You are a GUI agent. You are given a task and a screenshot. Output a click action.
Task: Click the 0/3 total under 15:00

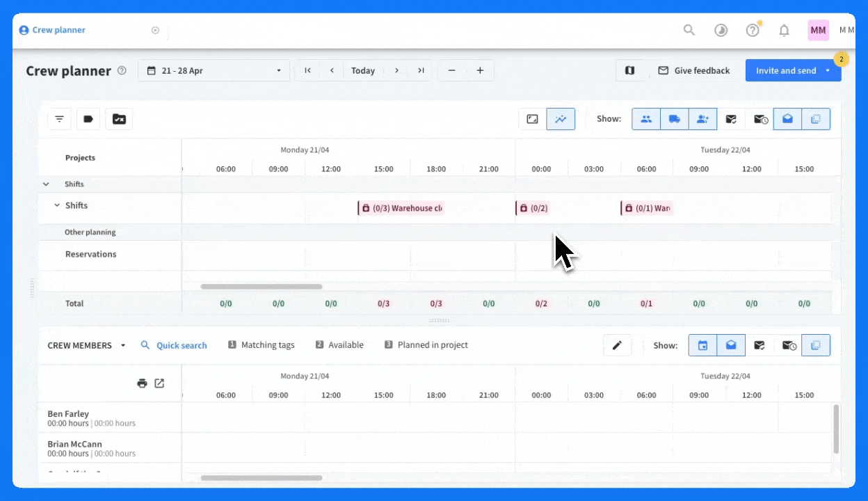pyautogui.click(x=384, y=303)
